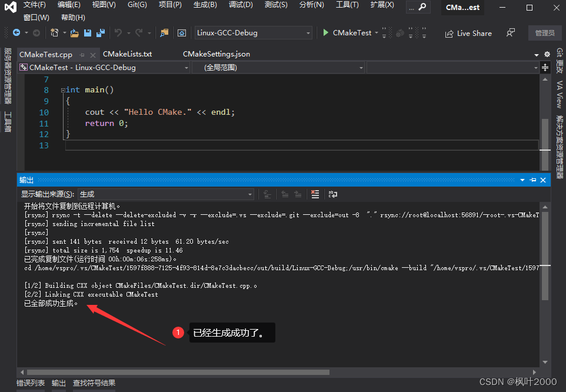This screenshot has width=566, height=392.
Task: Open the 生成 output source dropdown
Action: tap(249, 194)
